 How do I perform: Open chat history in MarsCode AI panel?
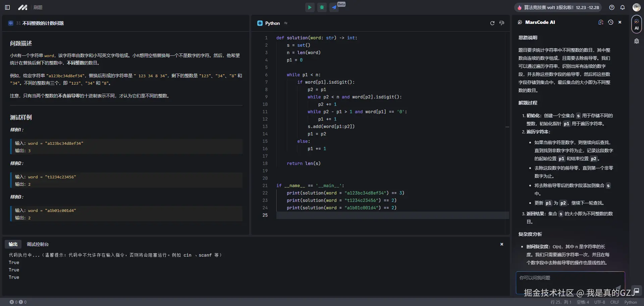pyautogui.click(x=610, y=22)
